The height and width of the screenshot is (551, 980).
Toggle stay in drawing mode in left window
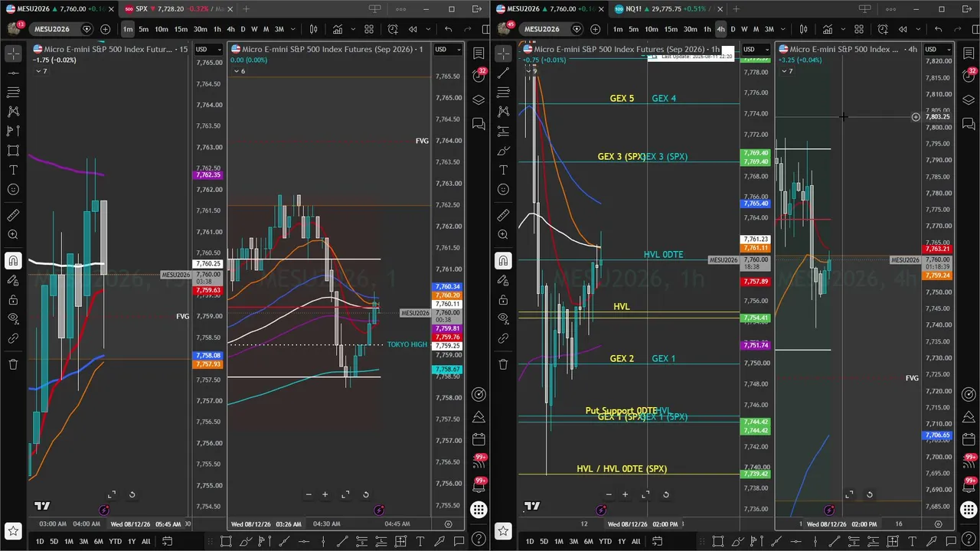13,280
